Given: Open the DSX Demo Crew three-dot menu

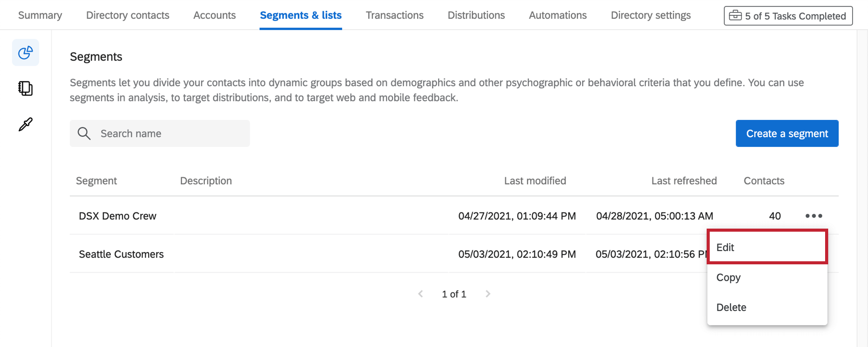Looking at the screenshot, I should (813, 216).
